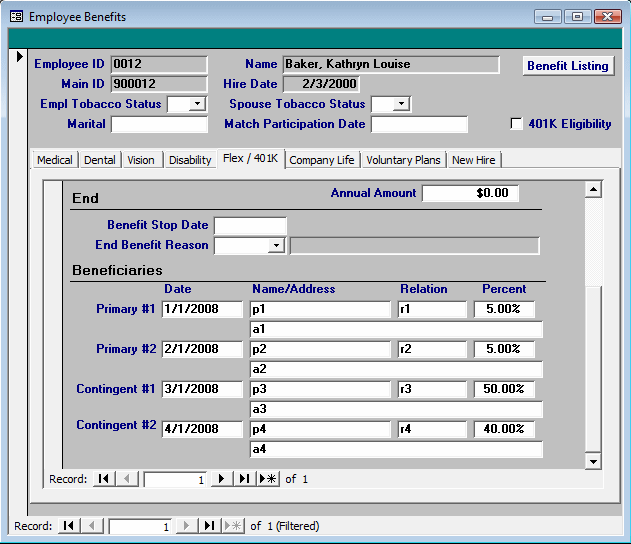
Task: Click Primary #1 date field 1/1/2008
Action: point(202,309)
